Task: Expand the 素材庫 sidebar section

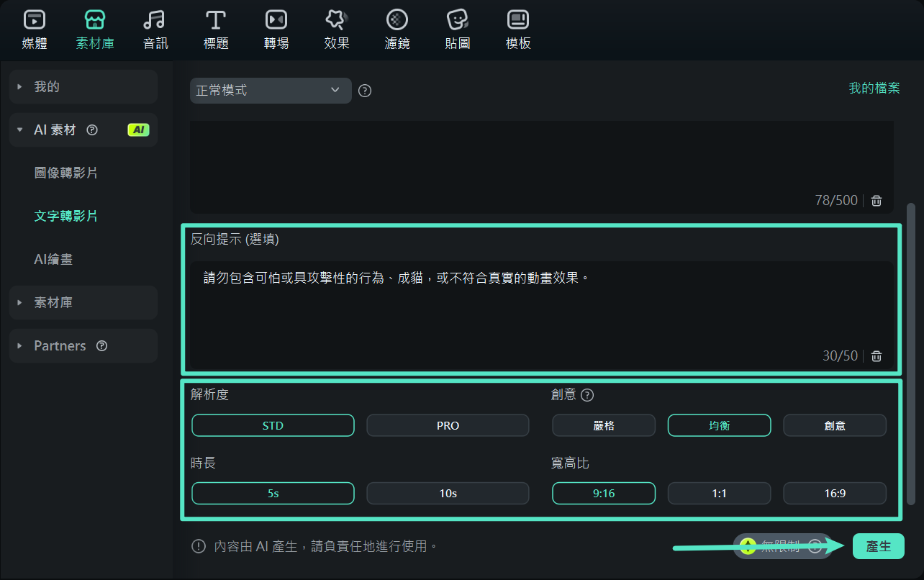Action: 83,303
